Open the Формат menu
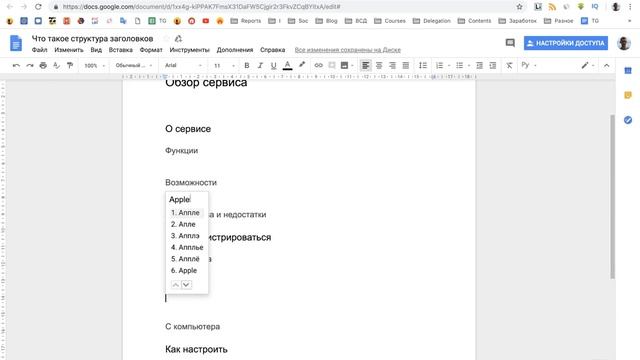Screen dimensions: 640x360 pyautogui.click(x=151, y=50)
